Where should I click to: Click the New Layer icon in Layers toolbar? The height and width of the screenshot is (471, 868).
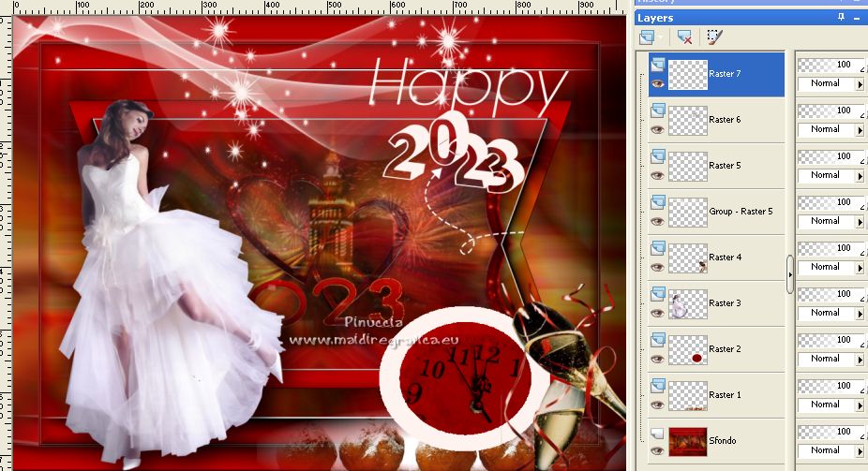(646, 37)
